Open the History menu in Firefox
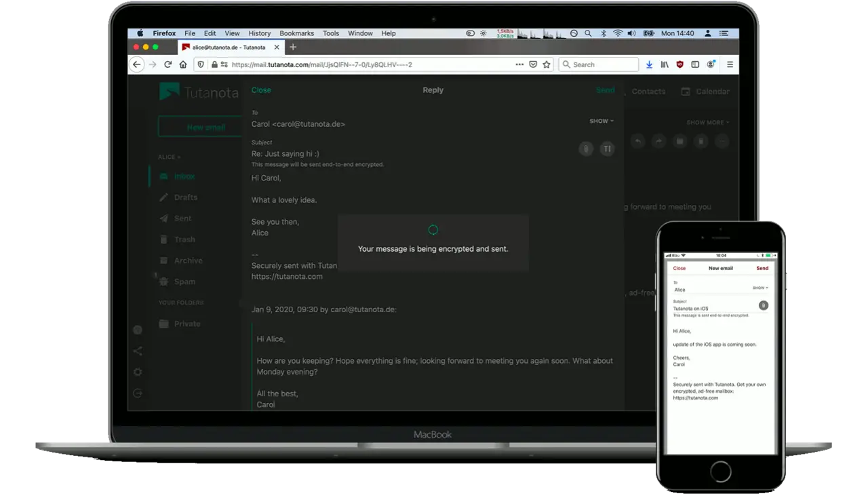 259,33
